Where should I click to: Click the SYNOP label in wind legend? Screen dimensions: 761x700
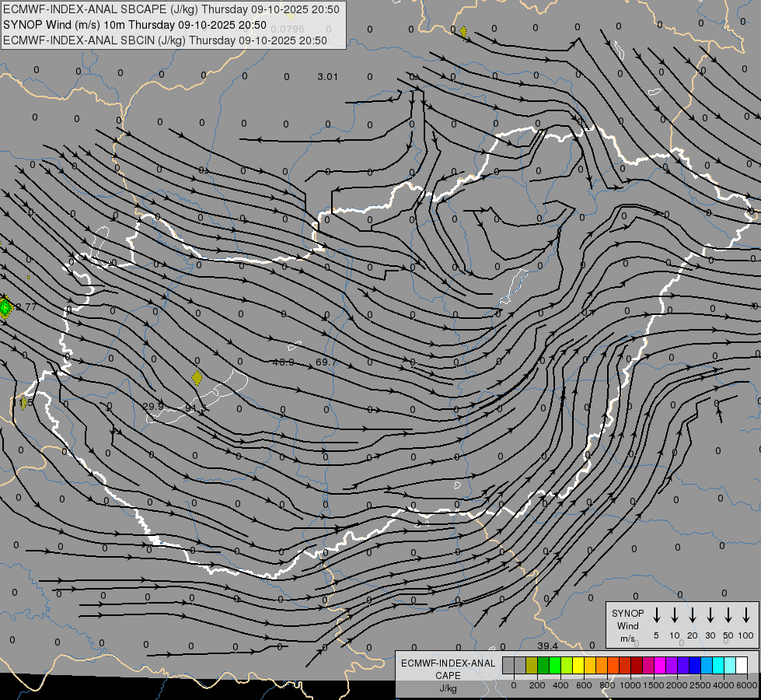627,613
